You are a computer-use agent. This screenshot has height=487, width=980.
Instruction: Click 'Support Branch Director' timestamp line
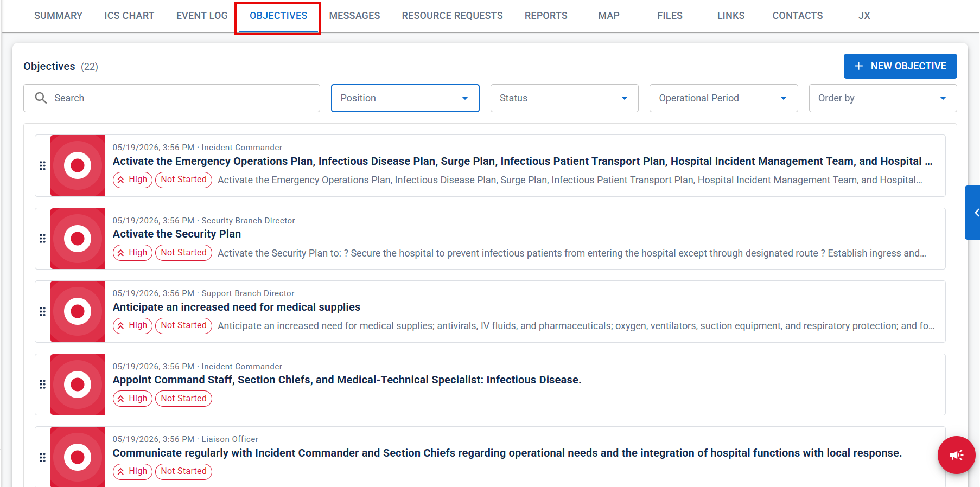pyautogui.click(x=203, y=293)
